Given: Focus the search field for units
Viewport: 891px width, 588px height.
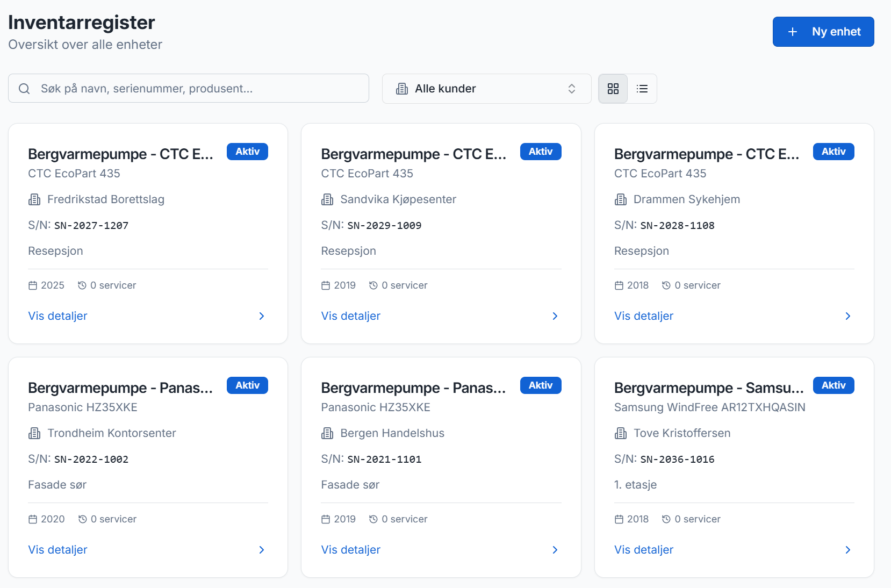Looking at the screenshot, I should 199,89.
